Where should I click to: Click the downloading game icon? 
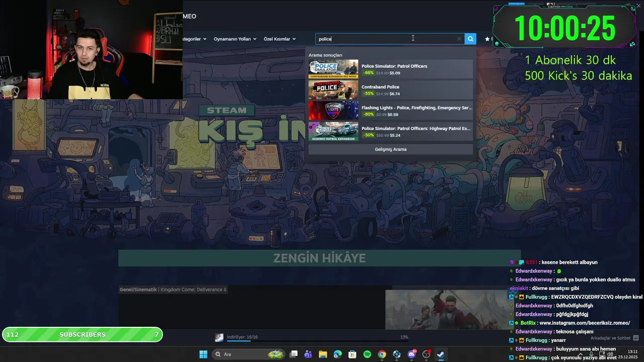point(219,337)
